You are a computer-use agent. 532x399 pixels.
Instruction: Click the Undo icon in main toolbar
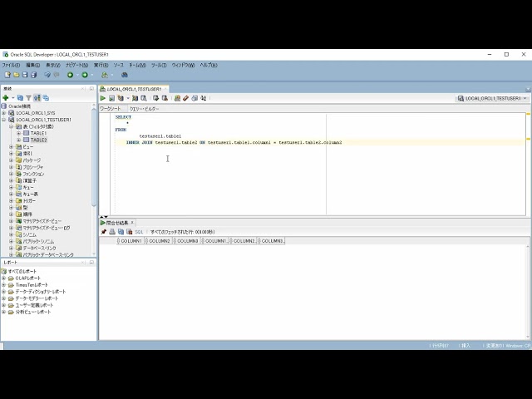[x=47, y=75]
